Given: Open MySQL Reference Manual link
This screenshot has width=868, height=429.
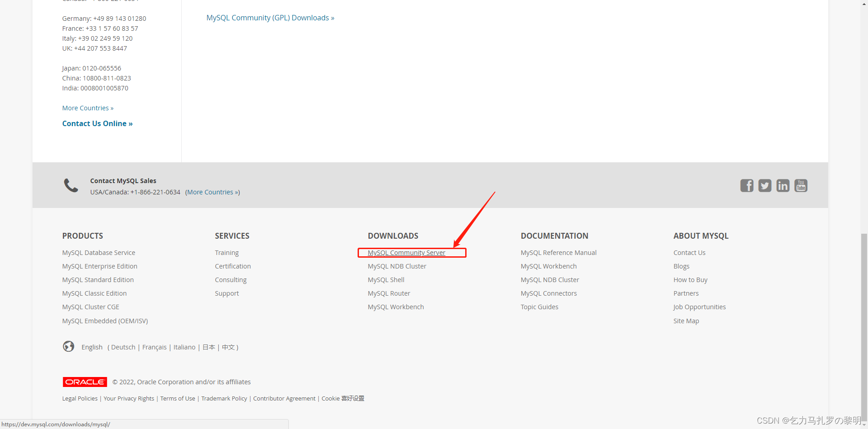Looking at the screenshot, I should (x=559, y=253).
